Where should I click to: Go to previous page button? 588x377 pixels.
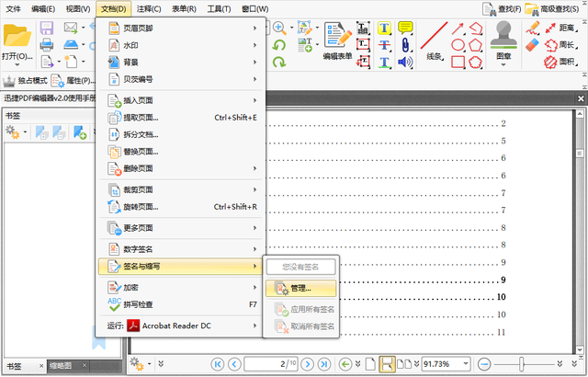point(235,364)
